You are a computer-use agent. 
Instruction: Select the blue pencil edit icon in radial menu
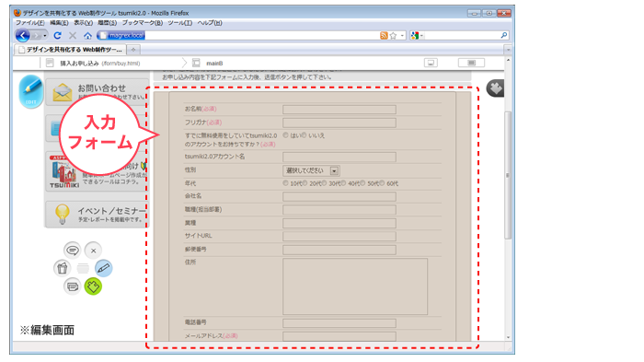pos(103,268)
